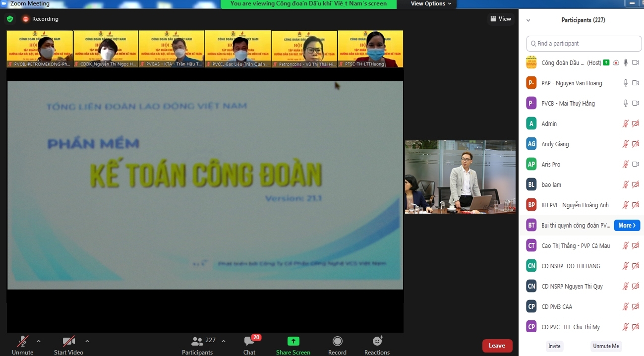The width and height of the screenshot is (644, 356).
Task: Click Aris Pro's camera icon
Action: tap(636, 165)
